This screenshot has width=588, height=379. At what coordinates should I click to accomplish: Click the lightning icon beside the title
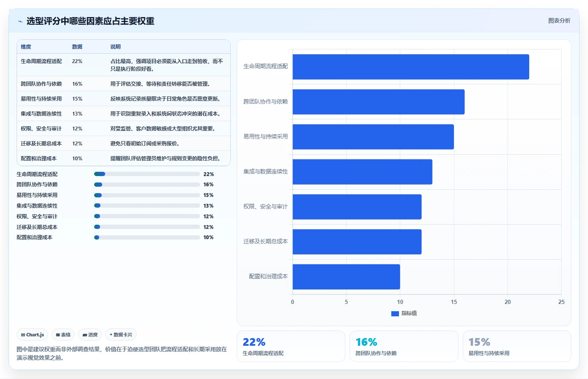(20, 21)
